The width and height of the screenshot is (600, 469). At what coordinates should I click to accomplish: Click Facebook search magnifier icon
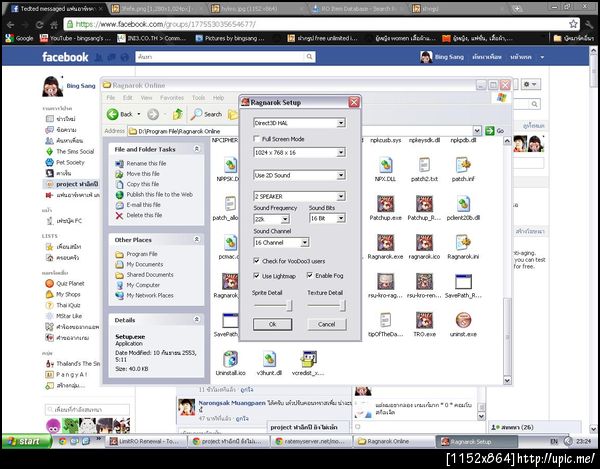click(309, 57)
